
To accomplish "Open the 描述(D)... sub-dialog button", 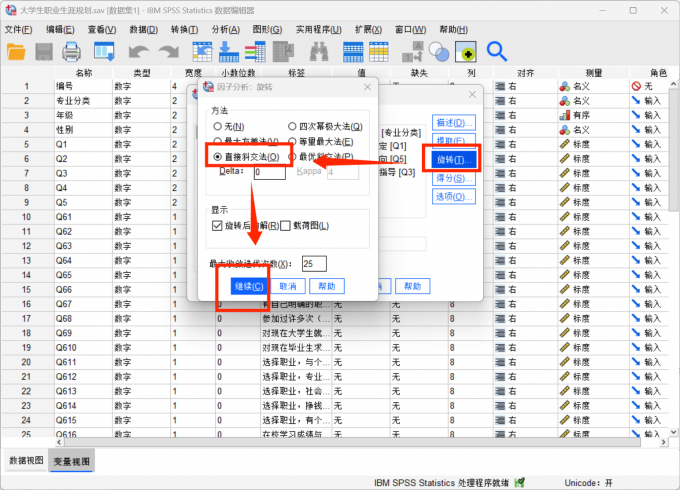I will [x=453, y=123].
